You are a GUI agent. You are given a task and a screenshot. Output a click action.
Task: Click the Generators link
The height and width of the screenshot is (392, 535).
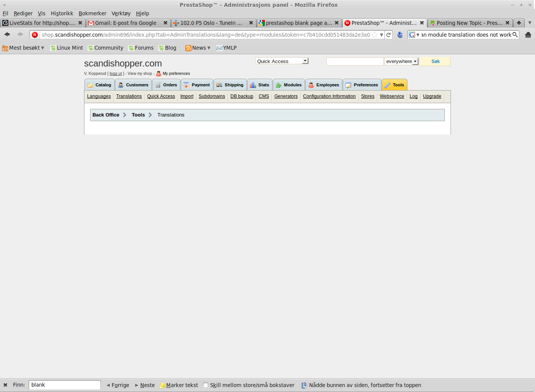point(286,96)
